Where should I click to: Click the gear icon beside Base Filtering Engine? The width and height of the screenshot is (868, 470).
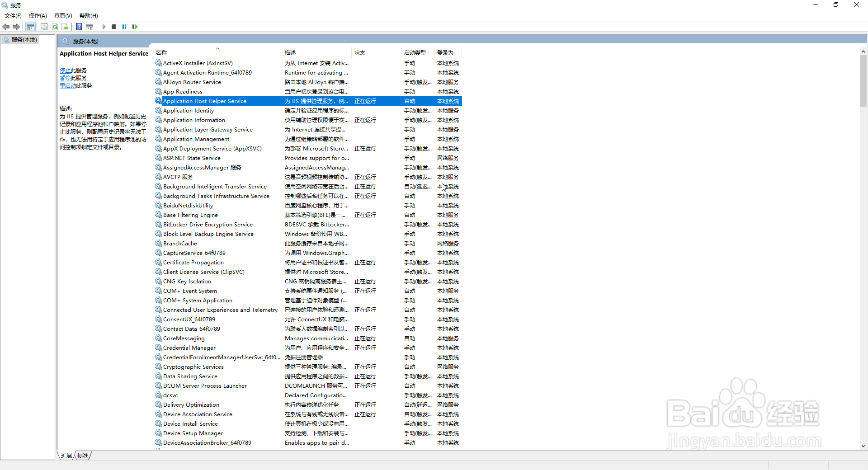coord(159,215)
